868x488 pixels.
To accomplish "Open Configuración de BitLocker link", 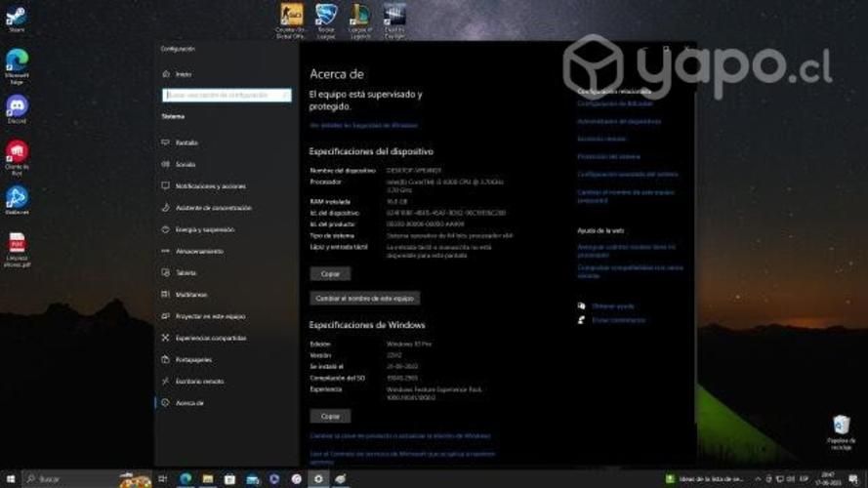I will (615, 103).
